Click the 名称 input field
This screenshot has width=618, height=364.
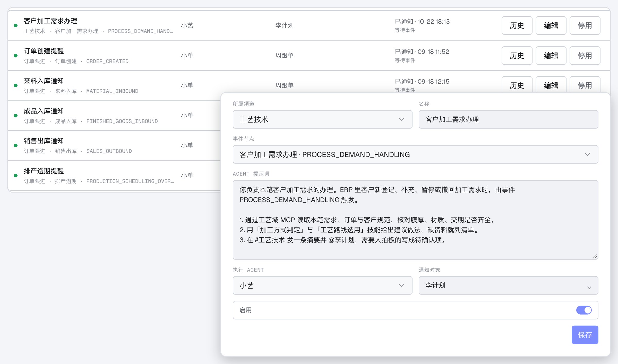(508, 119)
